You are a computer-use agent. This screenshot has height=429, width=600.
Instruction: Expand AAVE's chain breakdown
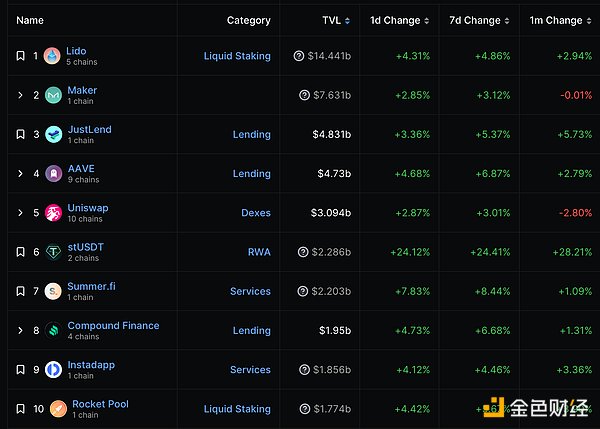click(20, 173)
